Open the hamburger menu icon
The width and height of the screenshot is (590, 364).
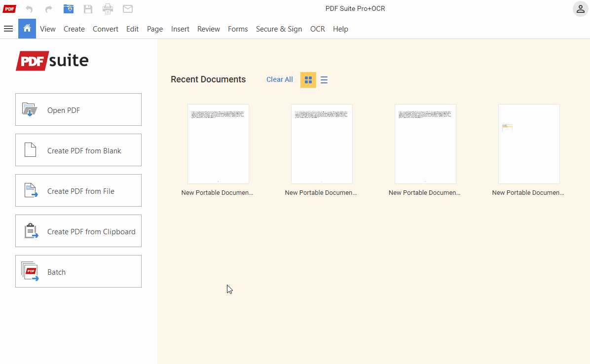[8, 29]
